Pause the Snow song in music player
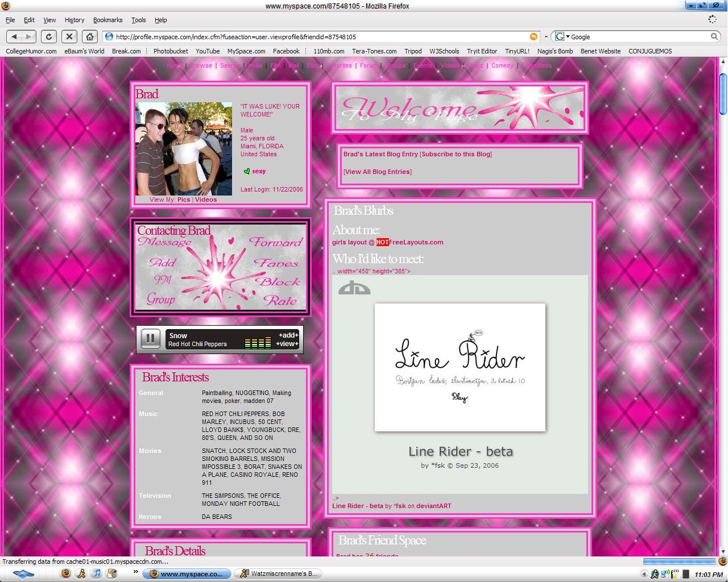728x582 pixels. pos(150,339)
